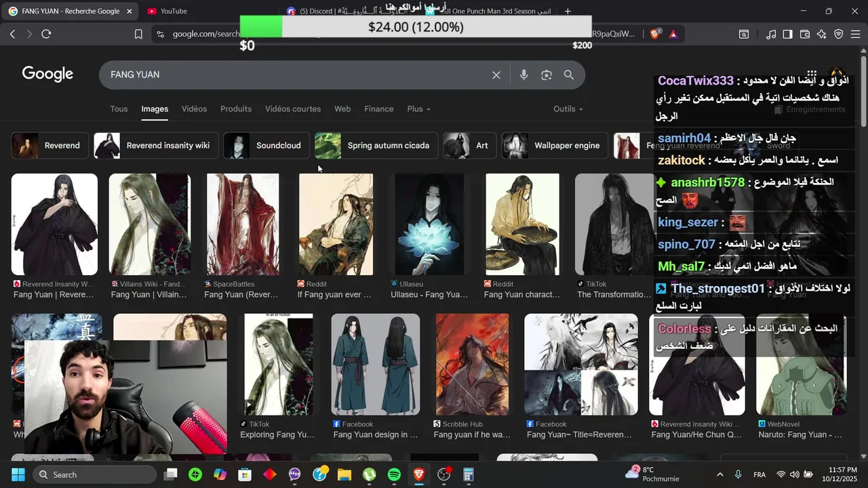Open Scribble Hub Fang yuan image
This screenshot has height=488, width=868.
click(x=473, y=364)
